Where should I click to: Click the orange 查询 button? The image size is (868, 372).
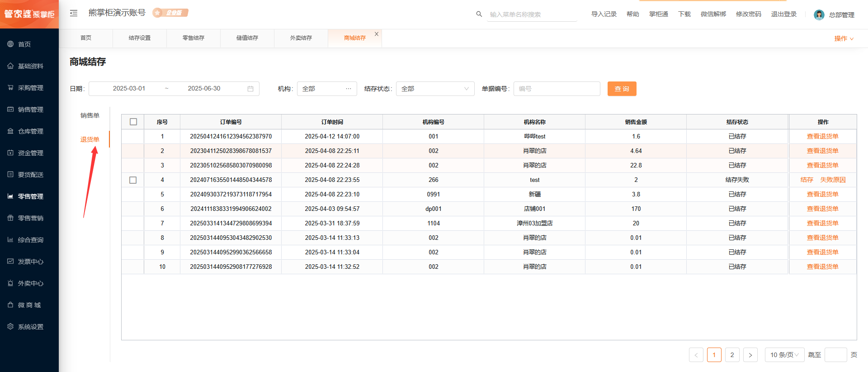tap(622, 89)
